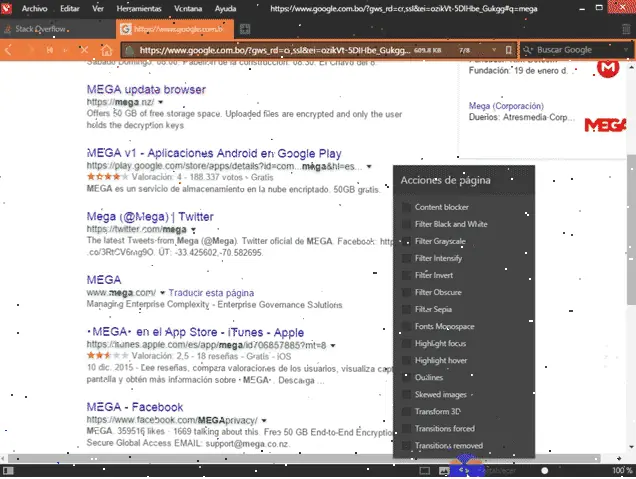This screenshot has height=479, width=636.
Task: Open the closed tabs trash icon
Action: pyautogui.click(x=626, y=29)
